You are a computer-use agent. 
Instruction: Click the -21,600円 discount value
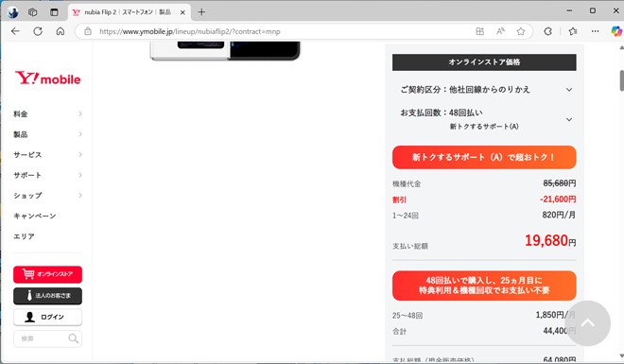558,199
